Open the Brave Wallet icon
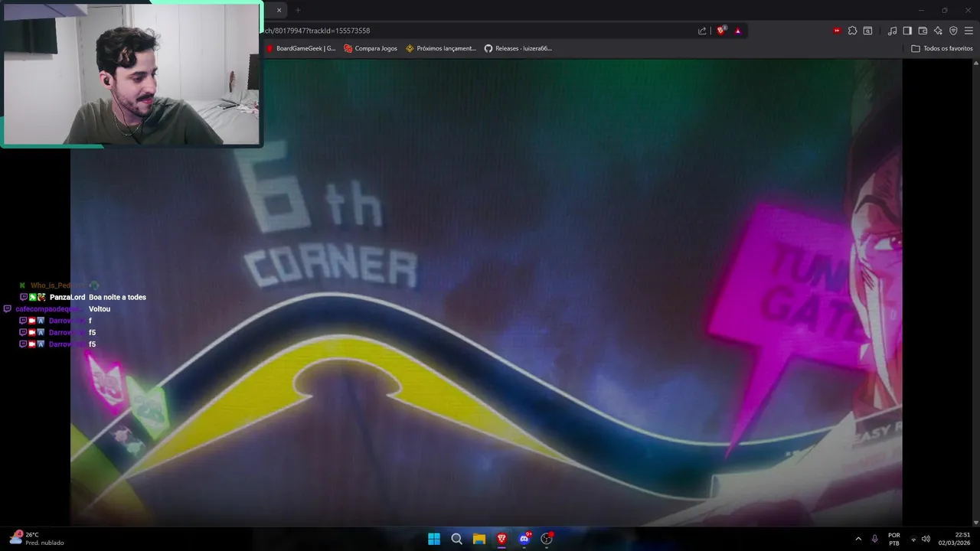The height and width of the screenshot is (551, 980). tap(923, 31)
